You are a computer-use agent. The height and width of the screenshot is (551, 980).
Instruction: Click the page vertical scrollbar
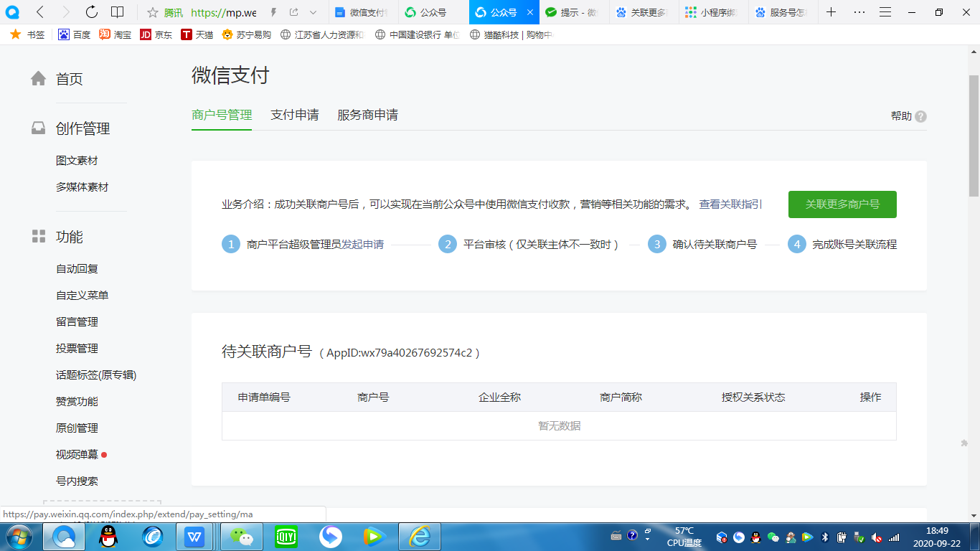coord(974,136)
